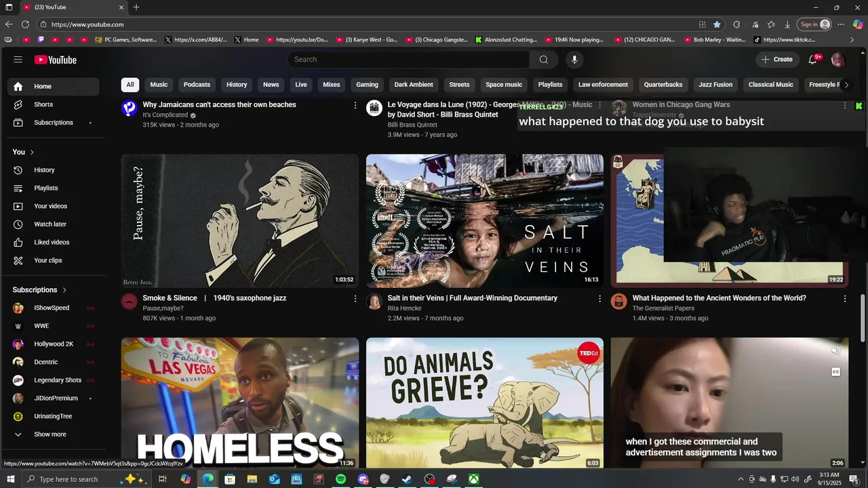Open Do Animals Grieve thumbnail

click(484, 403)
